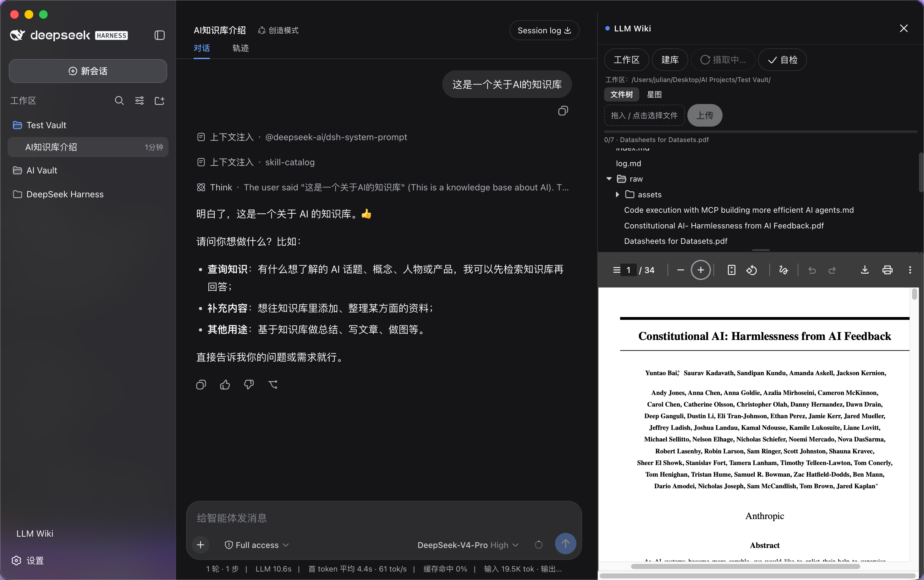Redo the PDF annotation
The image size is (924, 580).
pos(832,270)
